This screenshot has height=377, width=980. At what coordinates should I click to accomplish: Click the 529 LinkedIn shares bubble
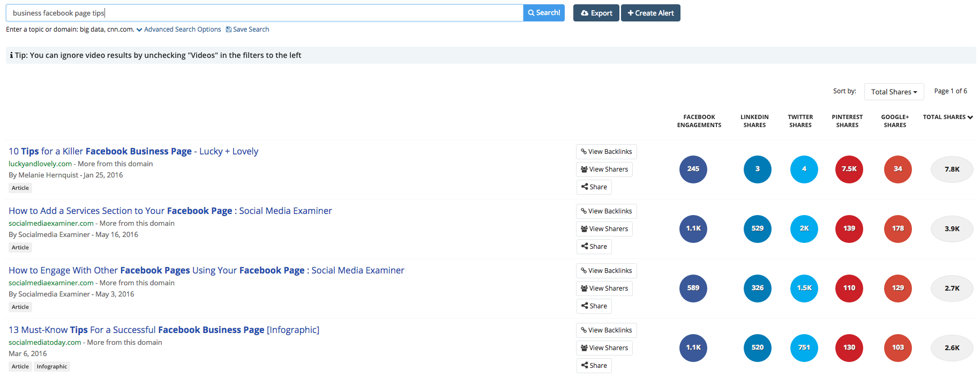[758, 228]
